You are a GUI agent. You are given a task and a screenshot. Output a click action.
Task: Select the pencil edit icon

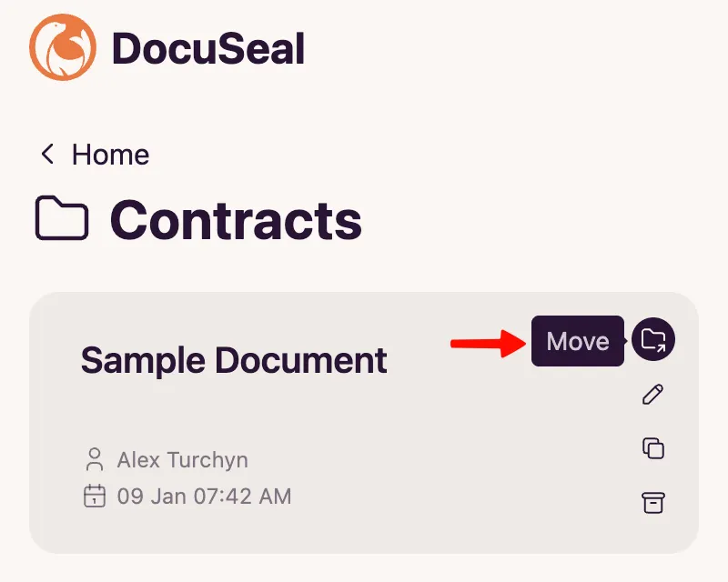(653, 395)
